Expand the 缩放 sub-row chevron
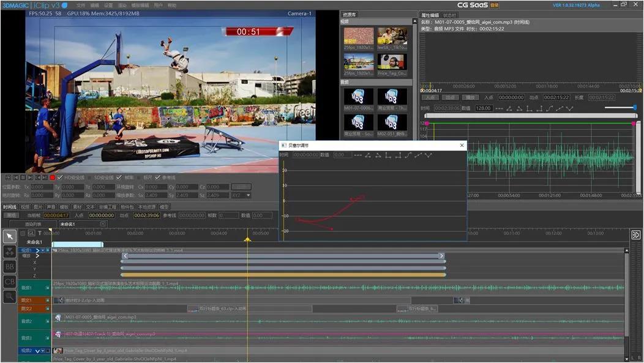Viewport: 644px width, 363px height. [x=37, y=256]
